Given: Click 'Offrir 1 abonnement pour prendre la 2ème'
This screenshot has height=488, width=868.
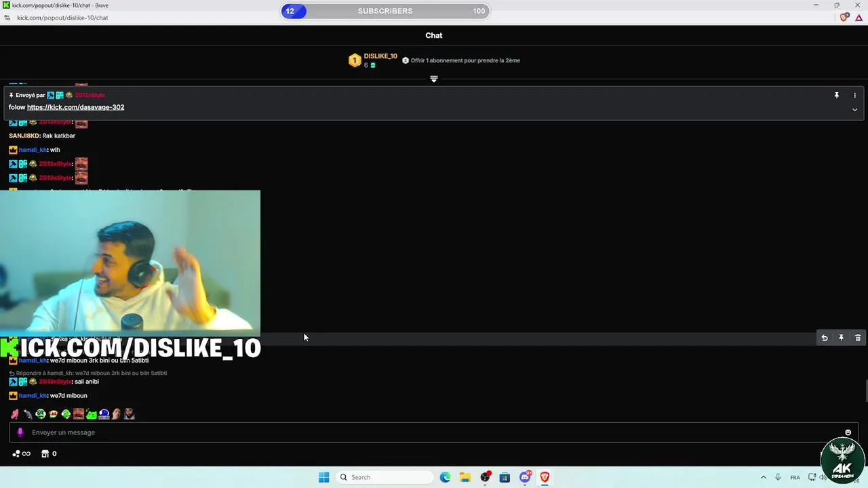Looking at the screenshot, I should click(x=461, y=60).
